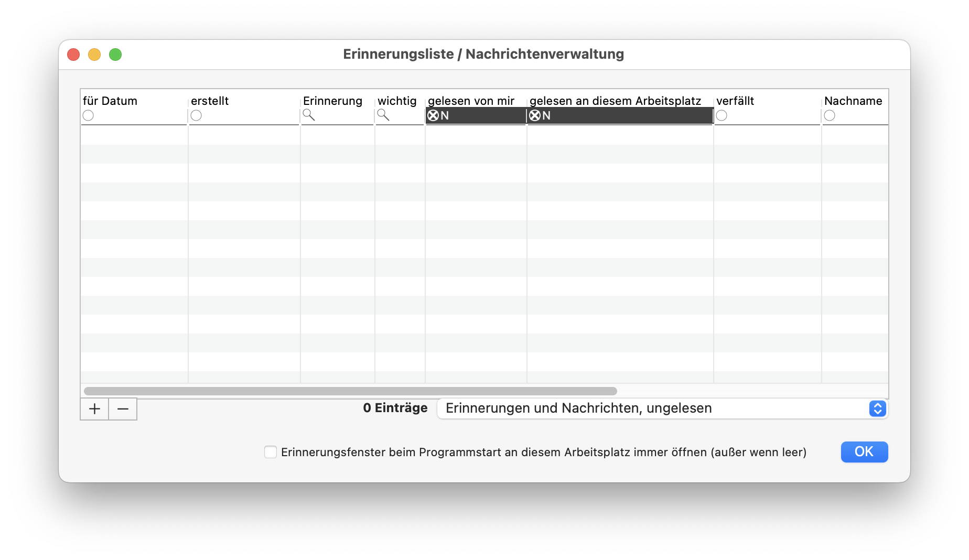Sort by the wichtig column header
Screen dimensions: 969x560
pos(397,101)
